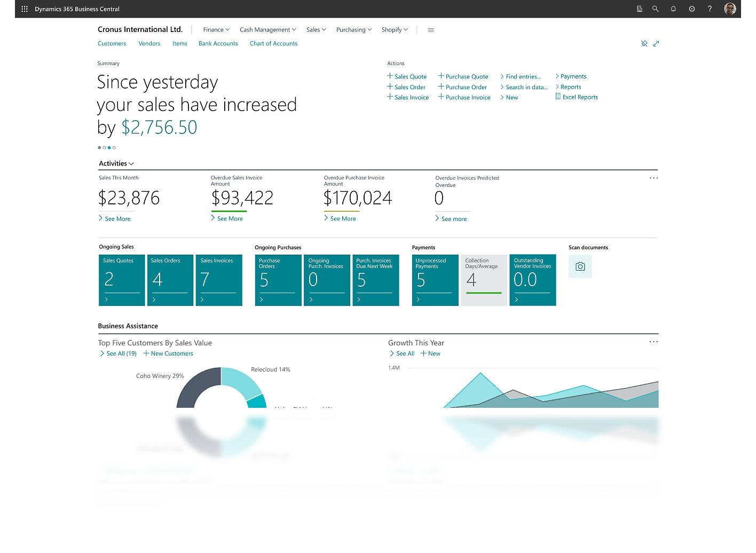Open the notifications bell icon

click(673, 9)
